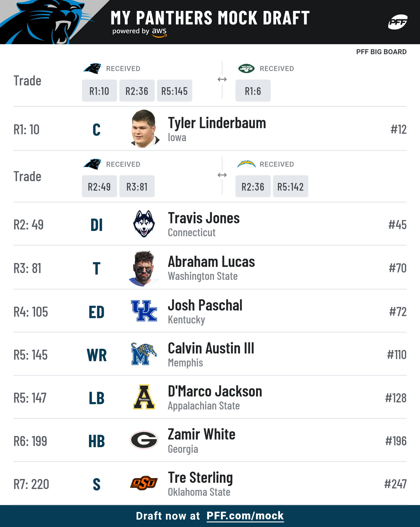Select the Kentucky UK logo

[144, 311]
